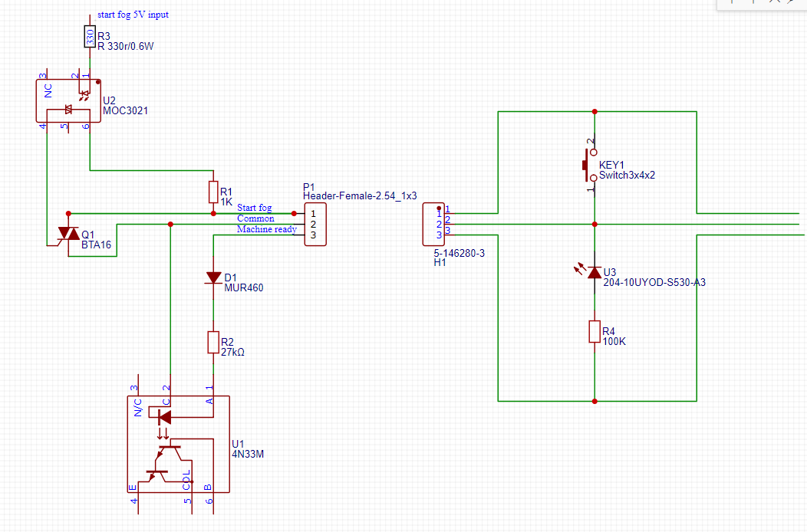Click the MUR460 part name text
This screenshot has width=807, height=532.
244,287
